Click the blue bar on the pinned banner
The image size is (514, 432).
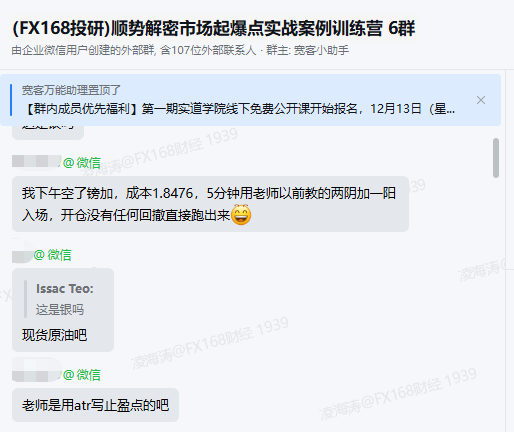point(11,100)
